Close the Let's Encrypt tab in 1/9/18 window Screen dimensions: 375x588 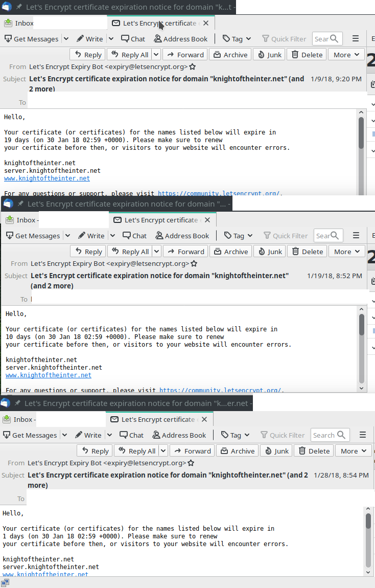pyautogui.click(x=206, y=23)
